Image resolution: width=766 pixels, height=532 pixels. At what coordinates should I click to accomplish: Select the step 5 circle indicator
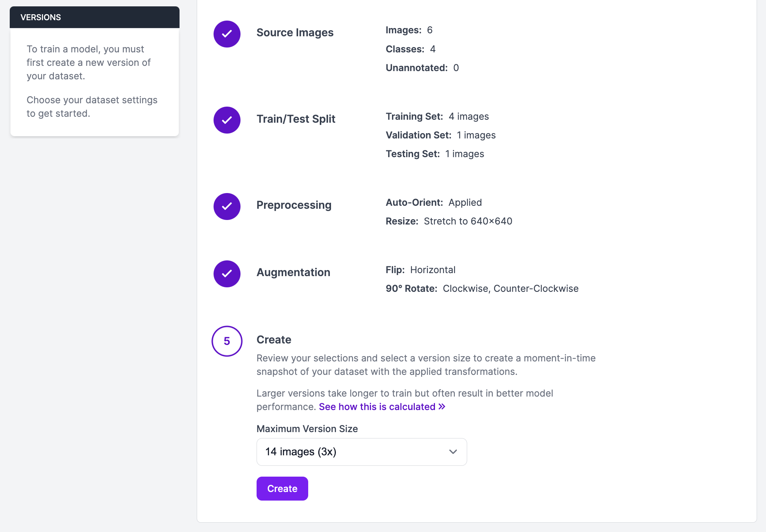pos(227,341)
